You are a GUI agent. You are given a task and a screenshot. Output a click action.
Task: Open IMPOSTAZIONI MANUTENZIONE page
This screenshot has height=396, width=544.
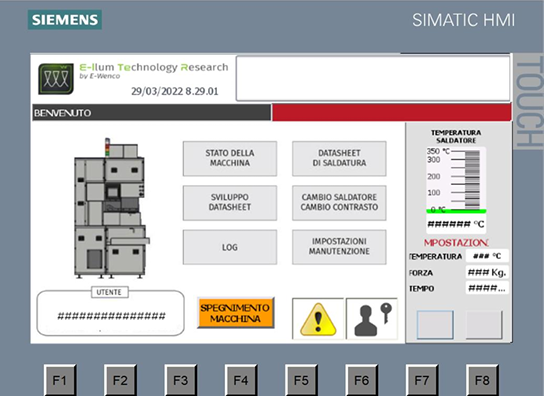coord(339,247)
